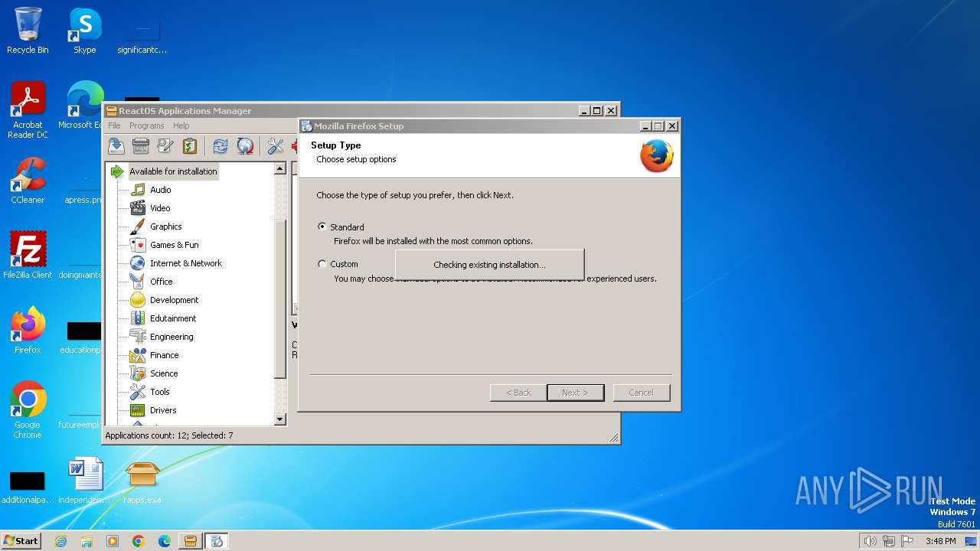Select the Google Chrome desktop shortcut

[28, 409]
